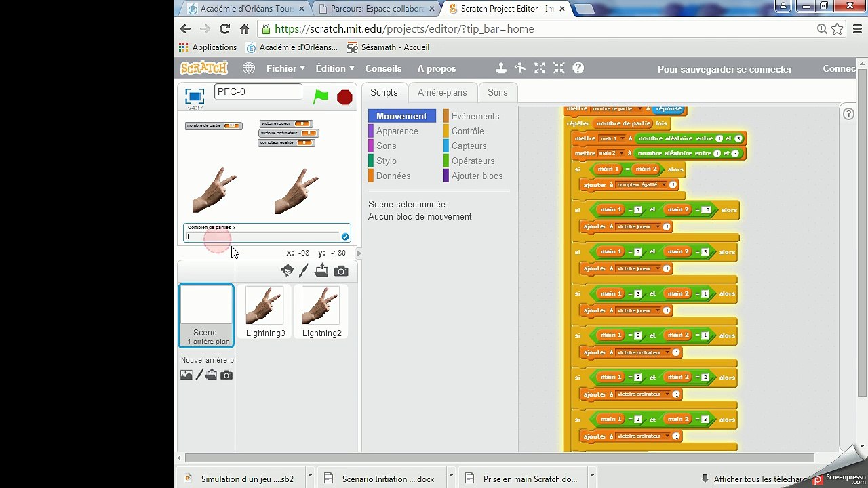Select the Apparence block category

(397, 131)
